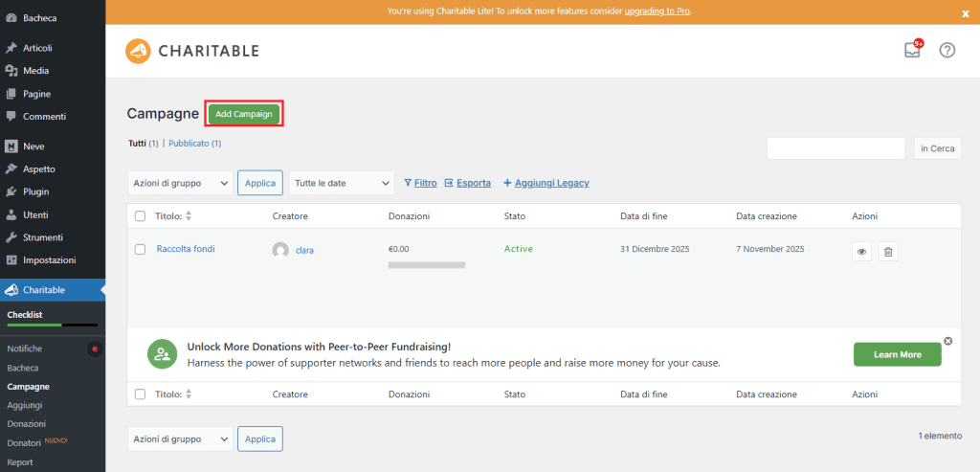Image resolution: width=980 pixels, height=472 pixels.
Task: Click the campaign search input field
Action: [835, 148]
